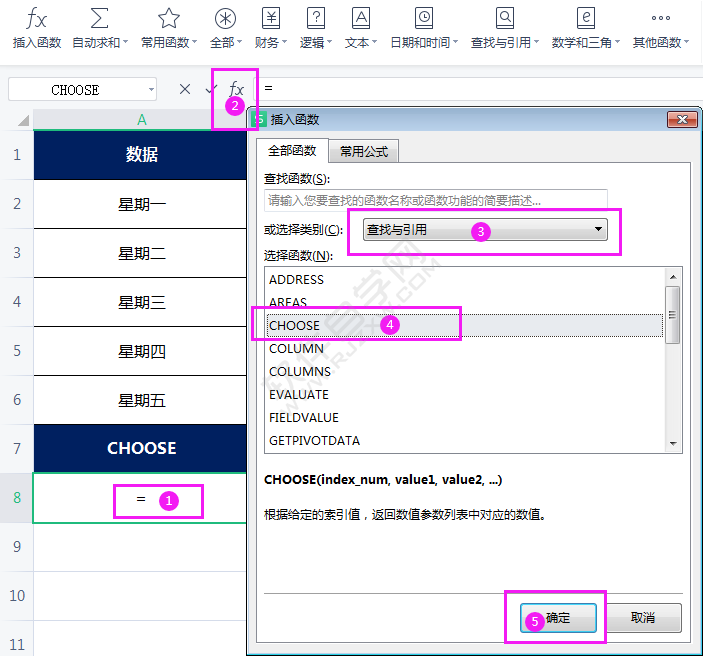Expand the 常用函数 dropdown arrow
This screenshot has height=656, width=703.
[x=195, y=42]
